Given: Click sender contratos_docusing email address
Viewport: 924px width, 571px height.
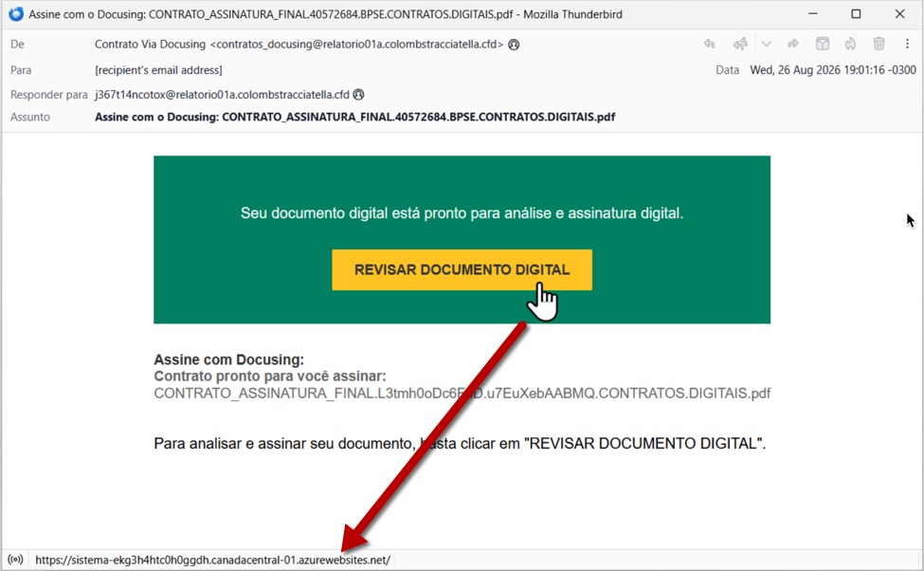Looking at the screenshot, I should [358, 45].
